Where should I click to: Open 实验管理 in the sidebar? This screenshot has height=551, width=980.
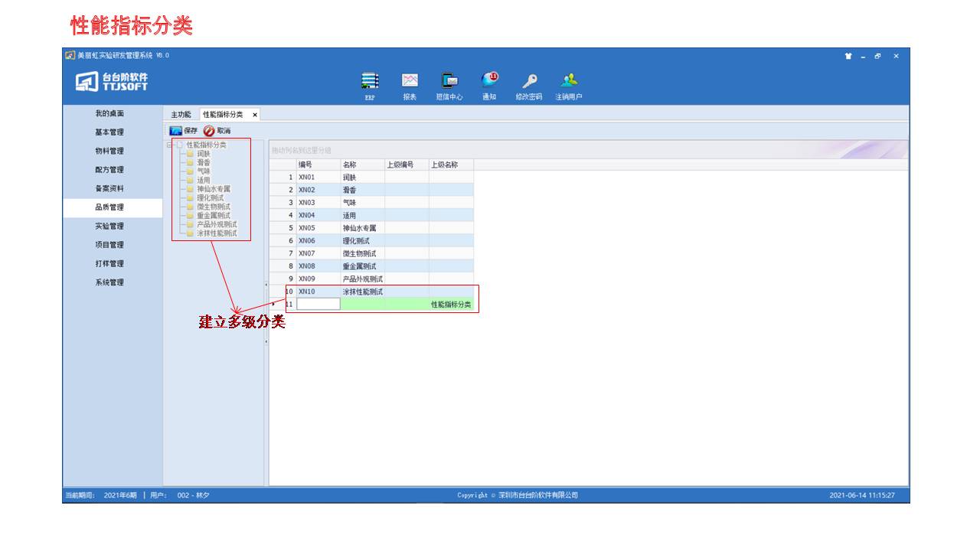coord(109,226)
